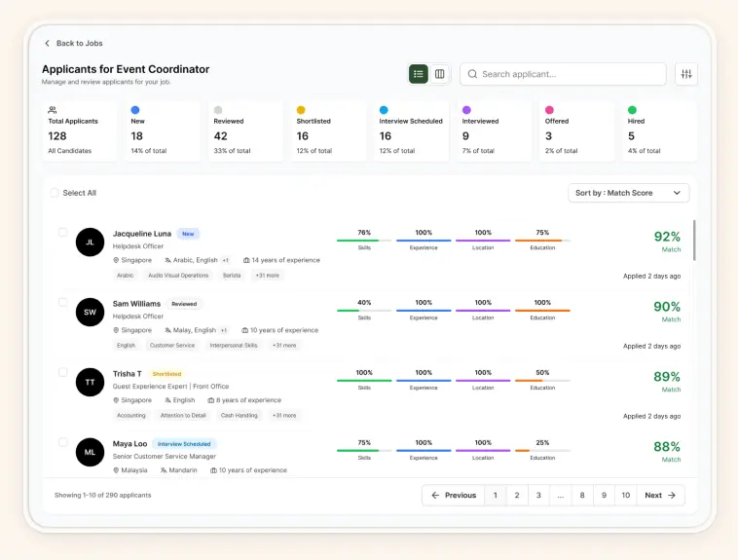This screenshot has width=738, height=560.
Task: Click the Shortlisted badge on Trisha T
Action: (x=167, y=374)
